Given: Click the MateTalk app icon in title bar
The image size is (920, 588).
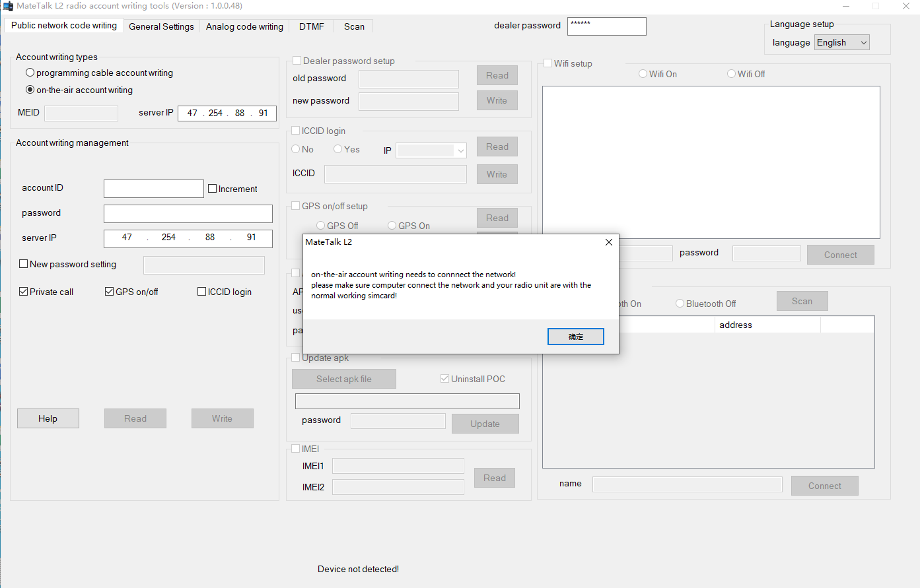Looking at the screenshot, I should pos(8,6).
